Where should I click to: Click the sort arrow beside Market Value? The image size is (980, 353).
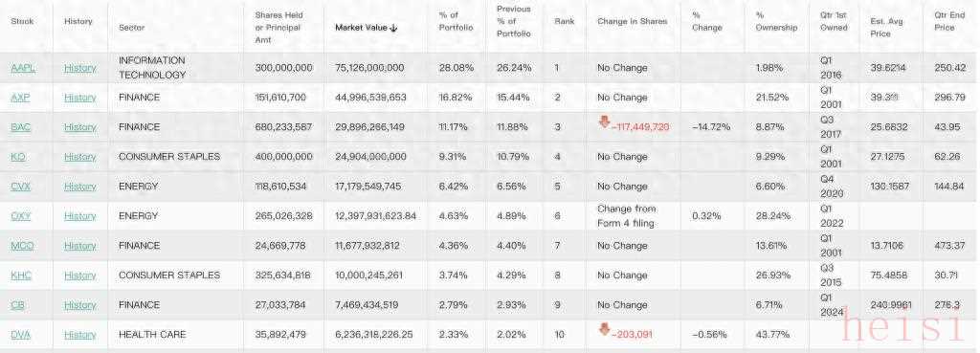point(393,28)
